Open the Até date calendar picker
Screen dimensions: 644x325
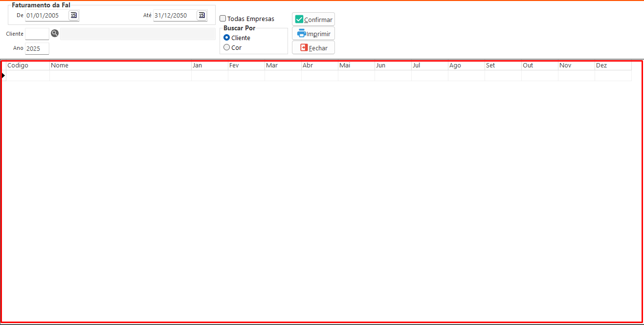pos(201,15)
